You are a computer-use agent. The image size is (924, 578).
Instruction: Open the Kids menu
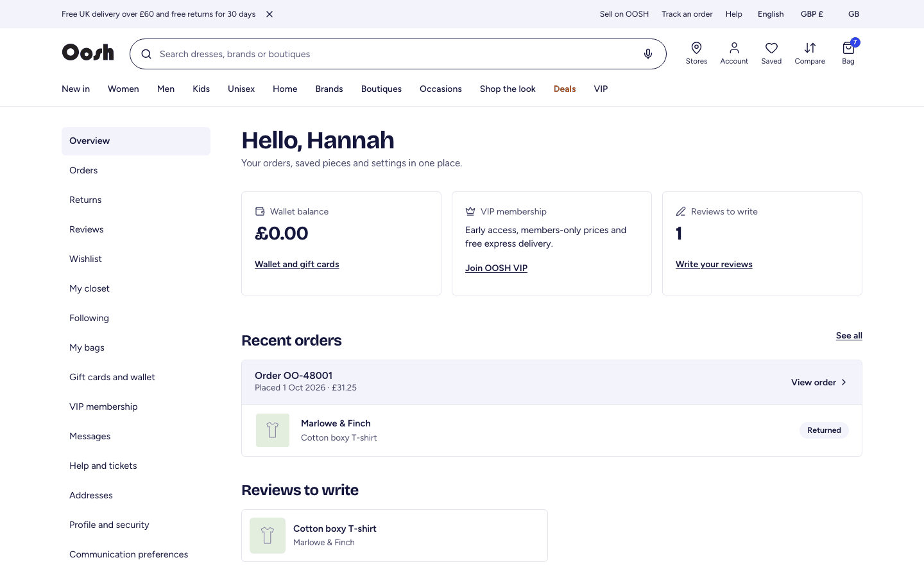click(201, 89)
